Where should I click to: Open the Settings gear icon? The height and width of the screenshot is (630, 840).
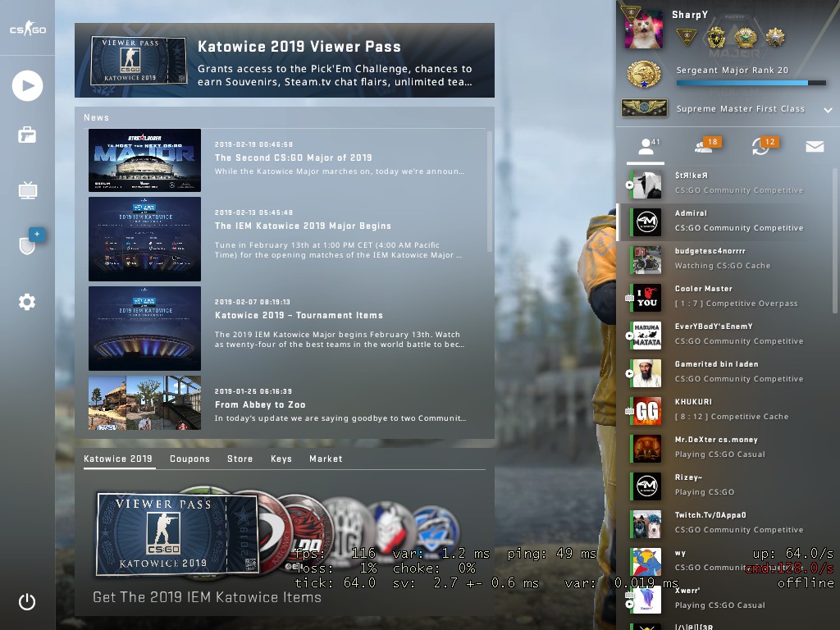tap(27, 302)
